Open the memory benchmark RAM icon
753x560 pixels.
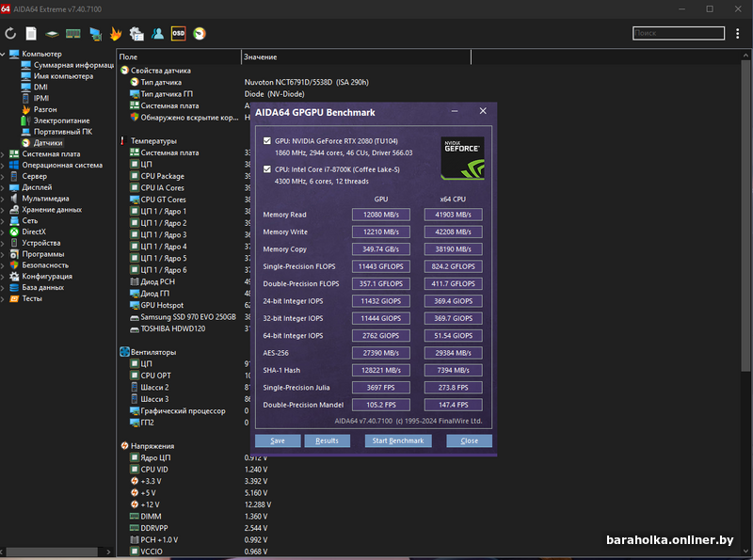(x=73, y=33)
